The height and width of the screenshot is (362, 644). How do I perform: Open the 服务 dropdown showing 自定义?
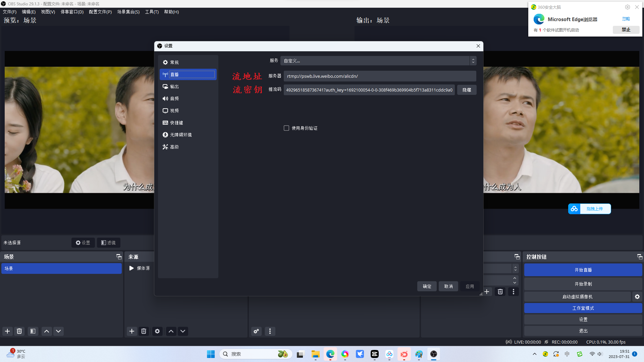tap(378, 61)
